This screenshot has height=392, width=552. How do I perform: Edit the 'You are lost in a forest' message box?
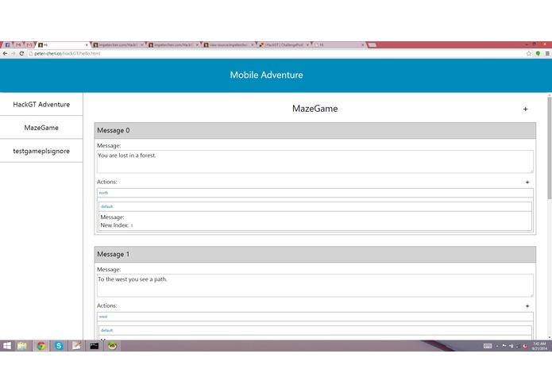coord(315,162)
